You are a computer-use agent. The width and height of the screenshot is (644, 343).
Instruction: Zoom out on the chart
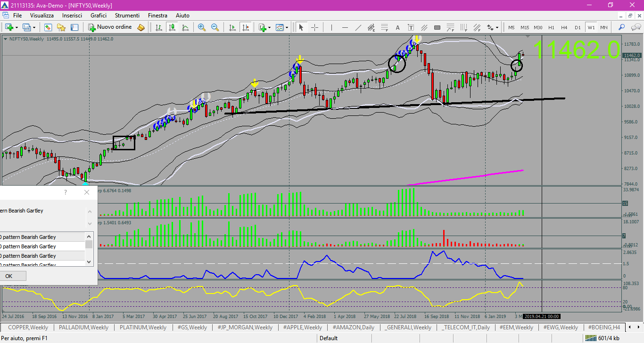(x=215, y=27)
